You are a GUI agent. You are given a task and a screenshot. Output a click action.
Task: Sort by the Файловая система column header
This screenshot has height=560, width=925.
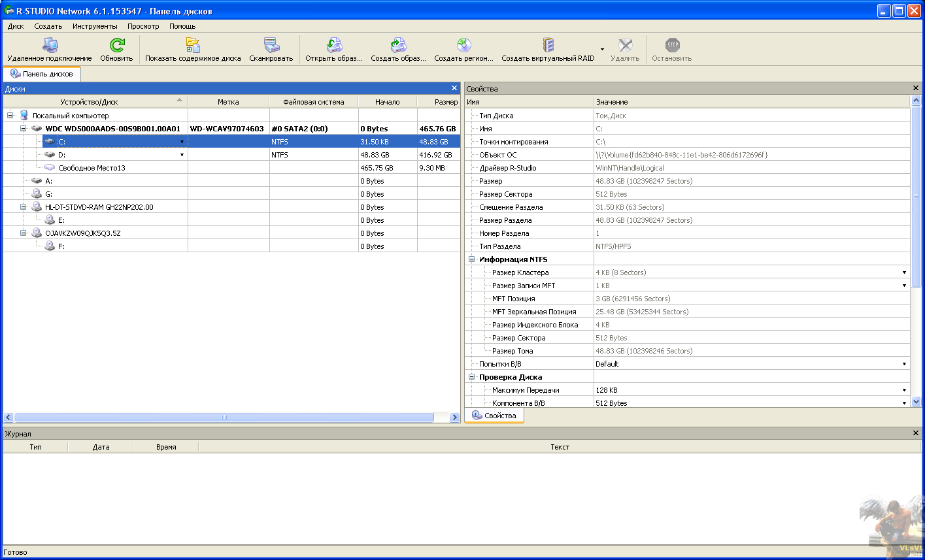[x=313, y=101]
